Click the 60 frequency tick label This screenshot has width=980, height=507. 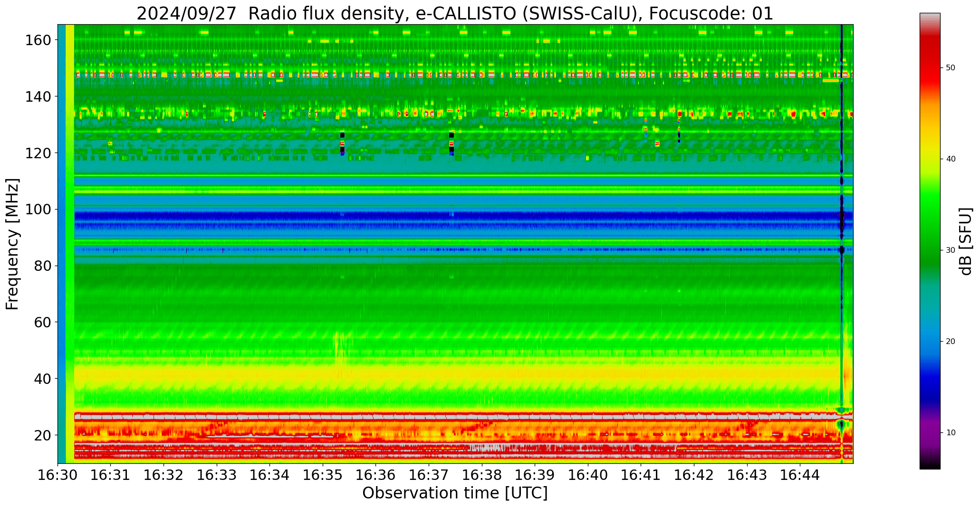tap(42, 322)
